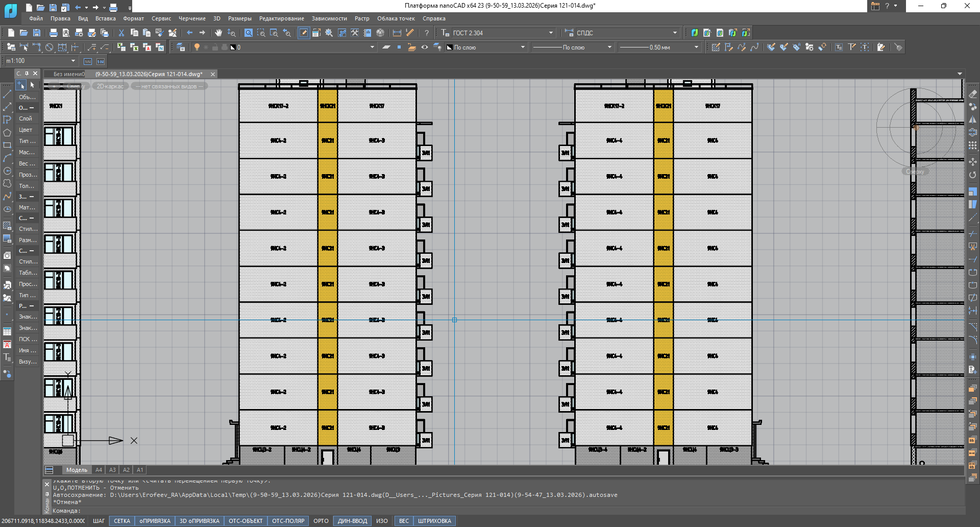Cut selection with the scissors icon
980x527 pixels.
tap(121, 33)
